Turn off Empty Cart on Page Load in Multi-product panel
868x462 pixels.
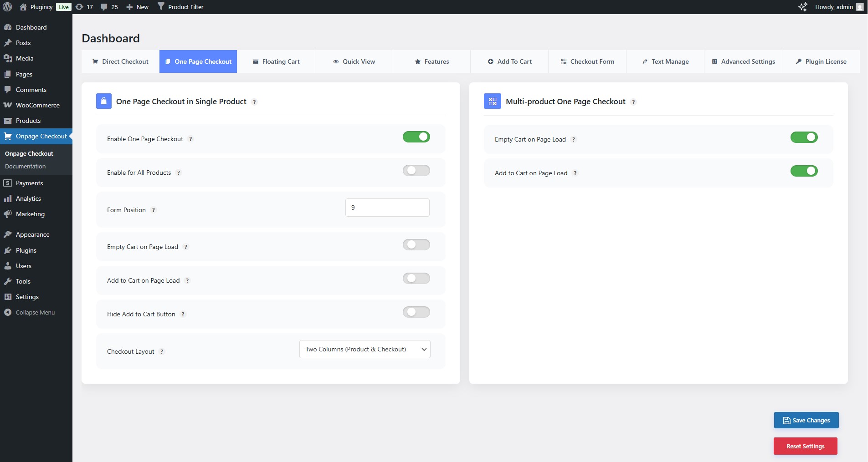click(804, 137)
